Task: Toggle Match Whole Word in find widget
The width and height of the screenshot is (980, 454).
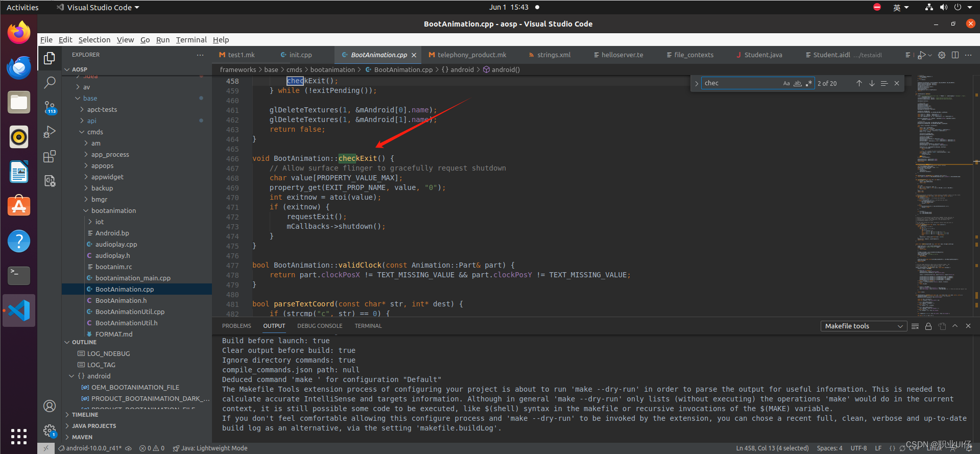Action: click(798, 83)
